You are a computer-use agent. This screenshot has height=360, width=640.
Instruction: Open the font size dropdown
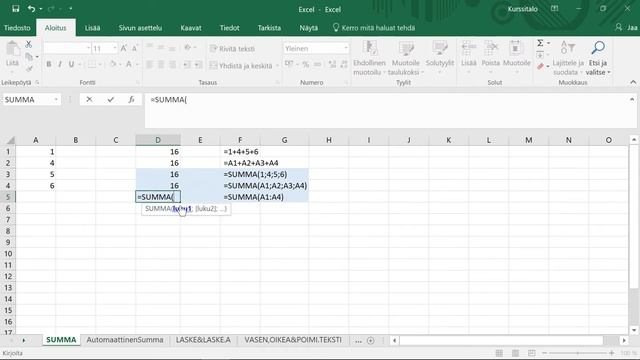(x=114, y=49)
